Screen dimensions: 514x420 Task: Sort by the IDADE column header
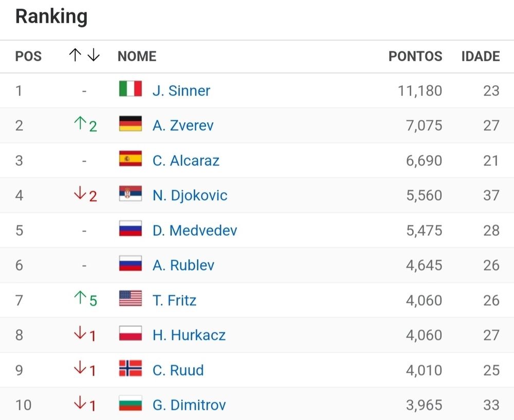point(481,56)
